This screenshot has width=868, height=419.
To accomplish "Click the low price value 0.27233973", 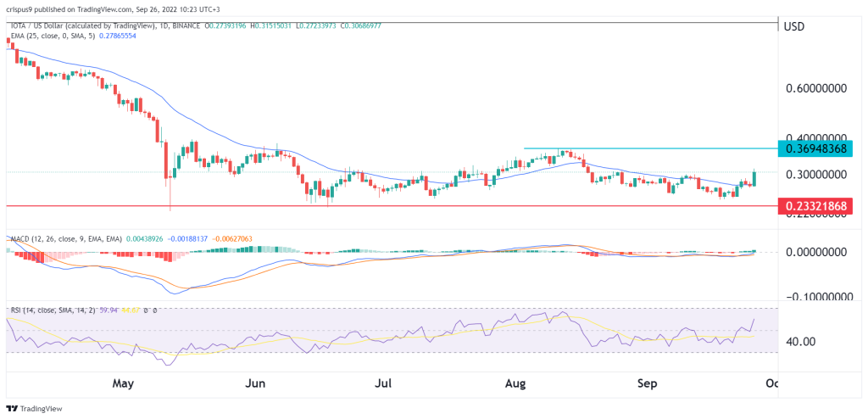I will click(x=317, y=26).
